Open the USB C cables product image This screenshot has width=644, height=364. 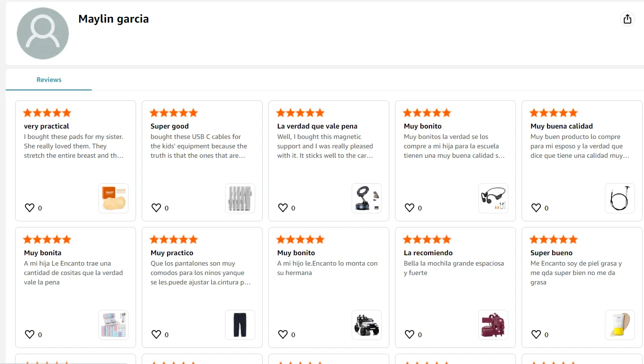(240, 198)
